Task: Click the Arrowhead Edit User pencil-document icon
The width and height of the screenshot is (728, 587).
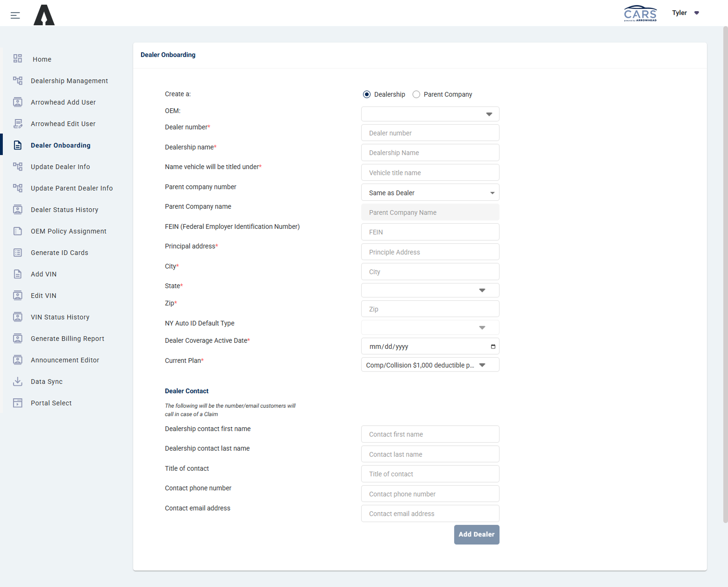Action: [17, 123]
